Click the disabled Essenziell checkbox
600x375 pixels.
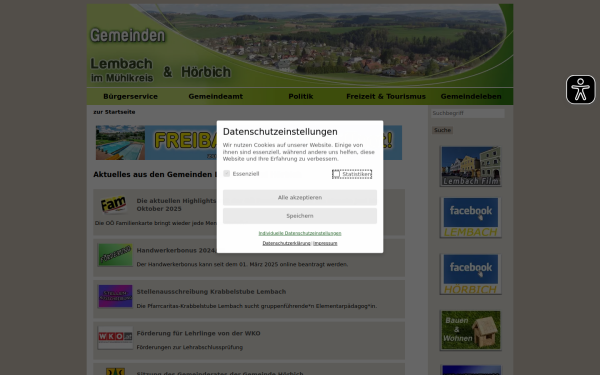pyautogui.click(x=227, y=174)
